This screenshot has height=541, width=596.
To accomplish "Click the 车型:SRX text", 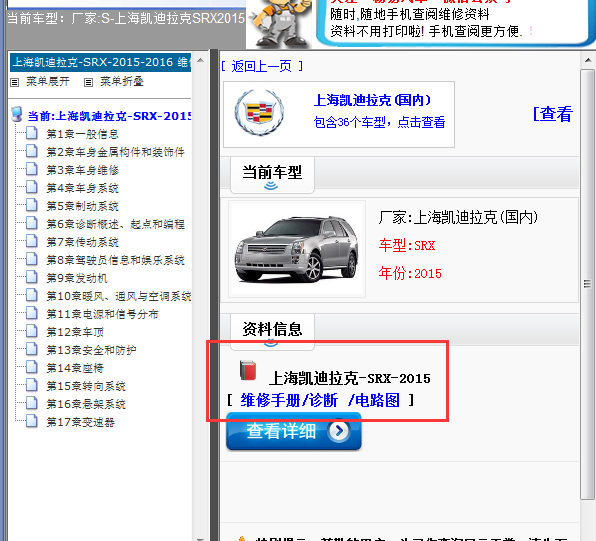I will [x=407, y=245].
